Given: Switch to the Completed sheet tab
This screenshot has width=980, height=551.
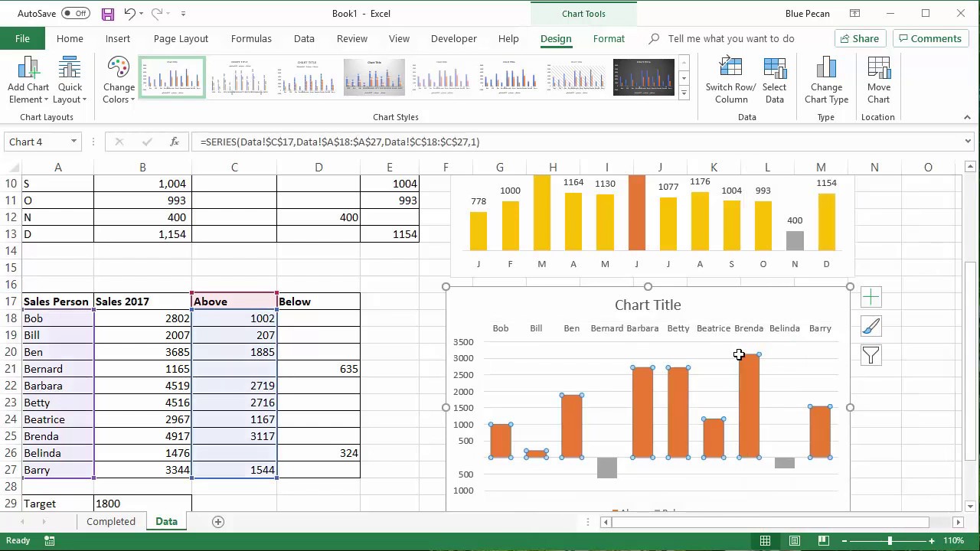Looking at the screenshot, I should click(111, 521).
